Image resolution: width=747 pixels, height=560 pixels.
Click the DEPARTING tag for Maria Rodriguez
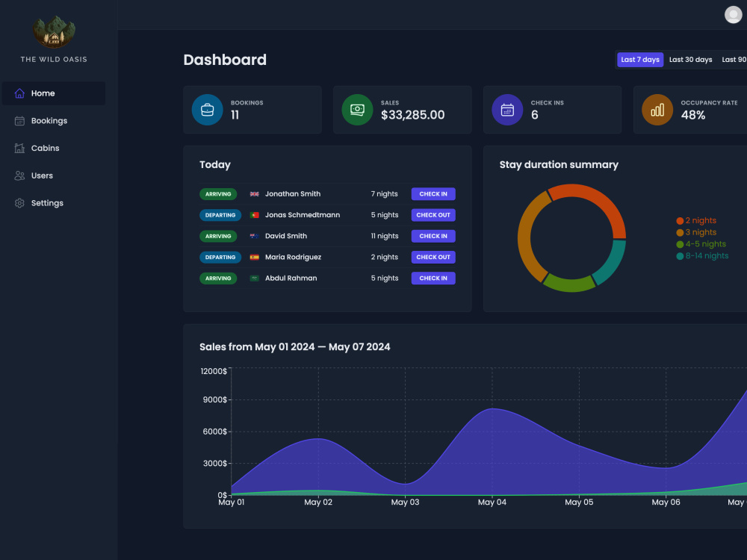220,257
